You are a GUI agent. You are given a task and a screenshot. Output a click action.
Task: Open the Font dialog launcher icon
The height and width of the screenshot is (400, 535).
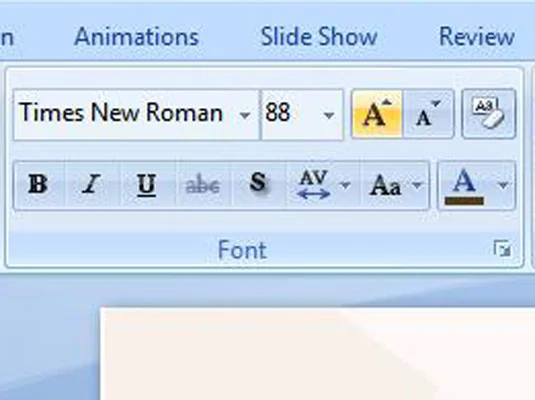pyautogui.click(x=502, y=249)
